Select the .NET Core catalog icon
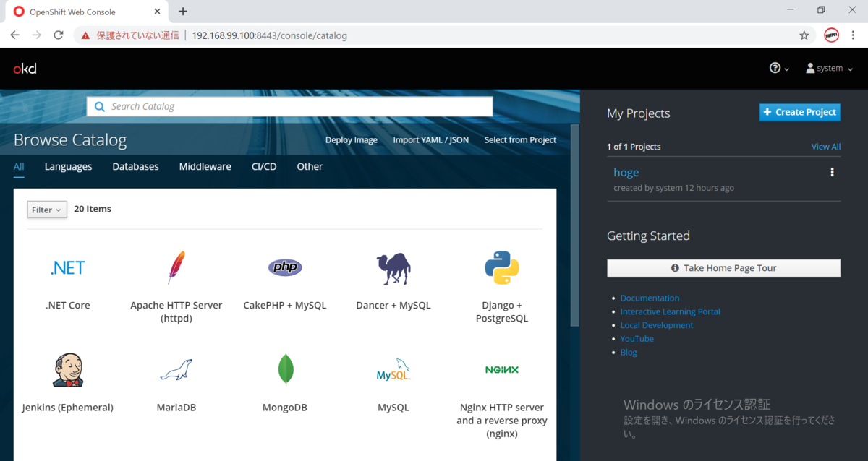This screenshot has height=461, width=868. [67, 267]
